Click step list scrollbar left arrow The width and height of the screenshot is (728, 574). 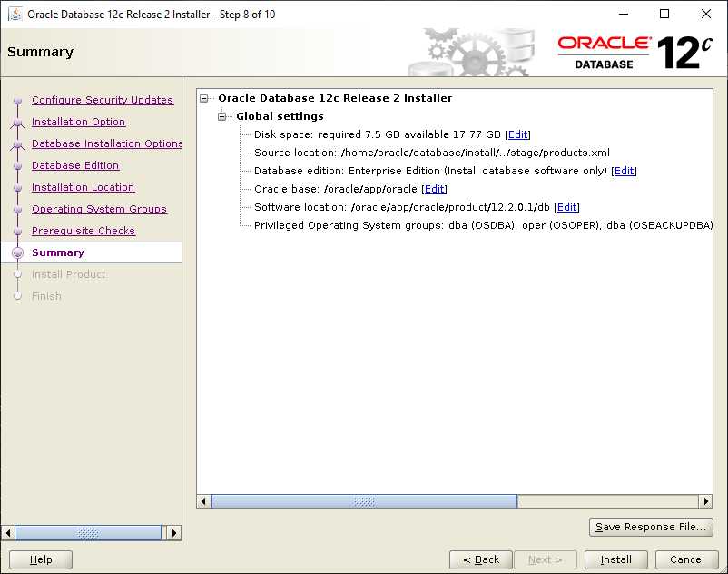click(x=8, y=532)
